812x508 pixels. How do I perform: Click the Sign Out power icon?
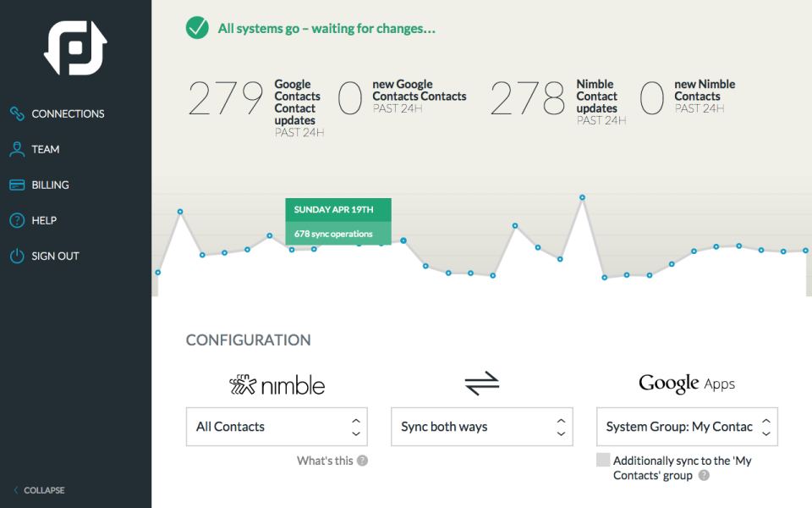pos(17,256)
